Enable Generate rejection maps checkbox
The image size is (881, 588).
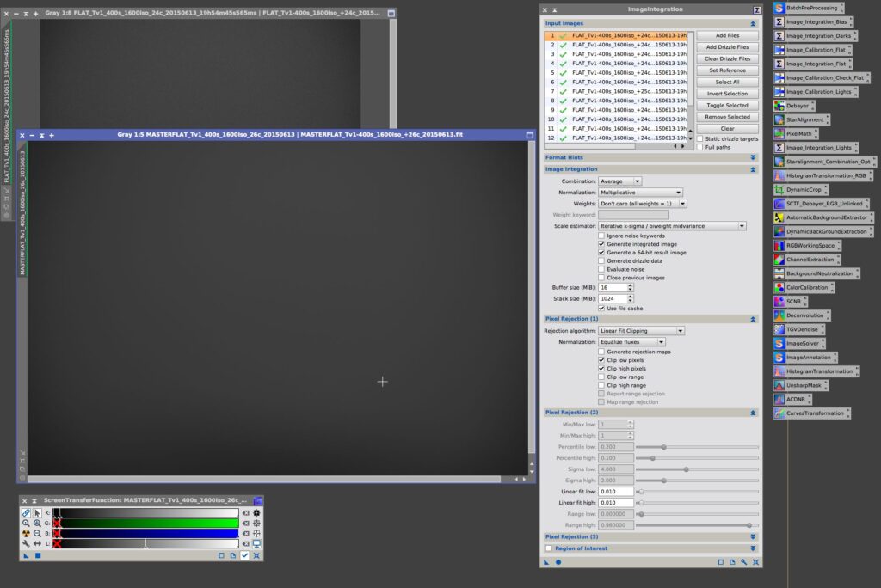tap(601, 352)
